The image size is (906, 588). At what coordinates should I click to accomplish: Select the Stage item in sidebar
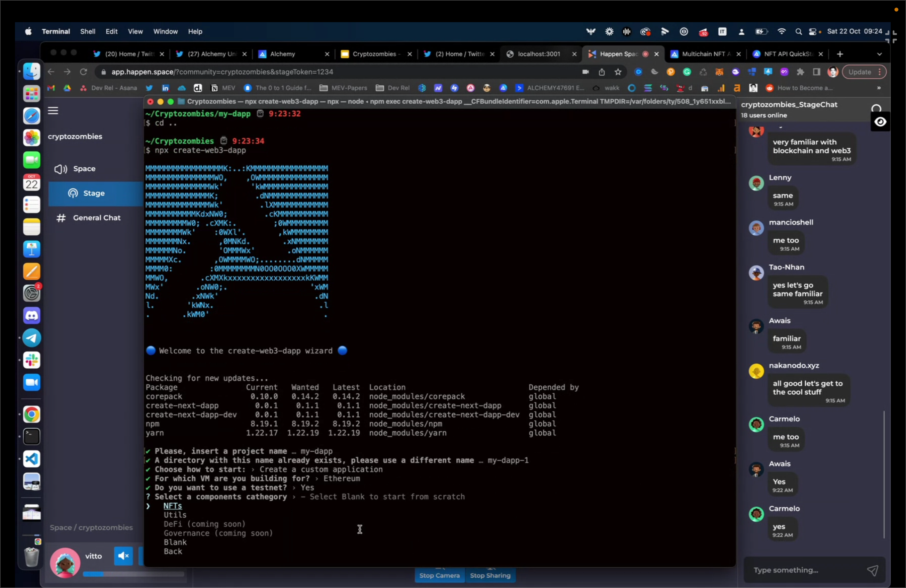pyautogui.click(x=96, y=193)
